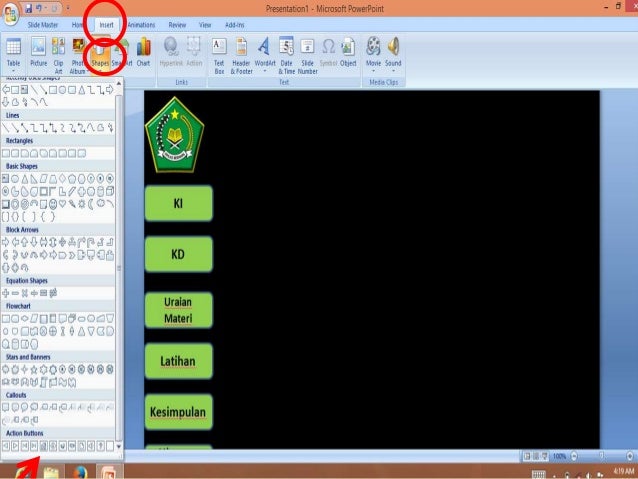Select the smiley face shape in Basic Shapes
638x479 pixels.
pos(53,203)
